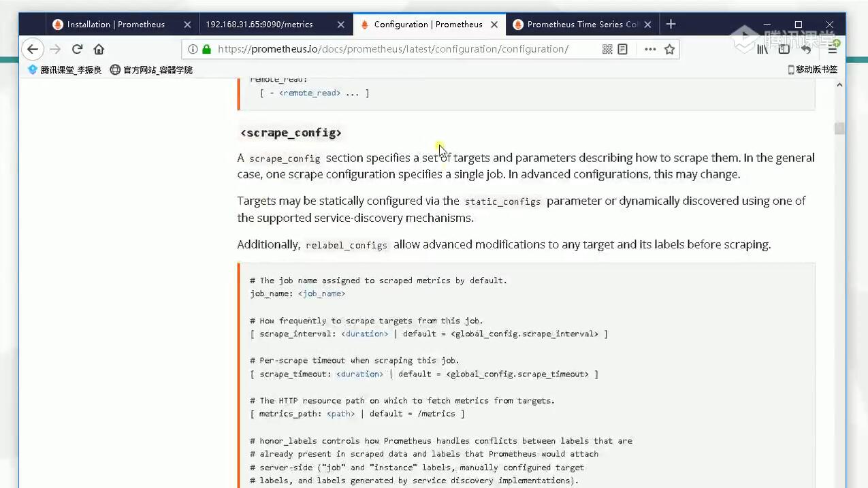Open the Firefox hamburger menu
868x488 pixels.
click(832, 49)
